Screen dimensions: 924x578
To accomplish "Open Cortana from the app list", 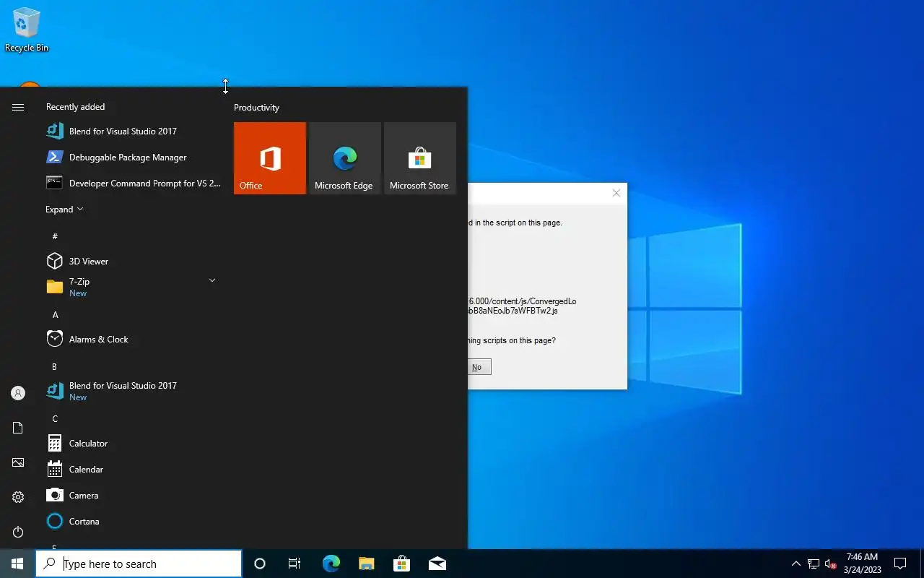I will click(x=134, y=522).
